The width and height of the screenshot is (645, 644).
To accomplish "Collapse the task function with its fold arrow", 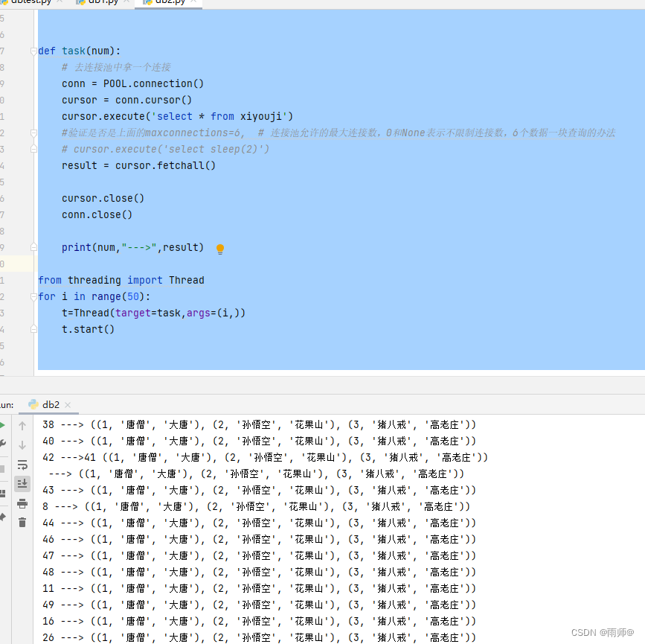I will 34,49.
